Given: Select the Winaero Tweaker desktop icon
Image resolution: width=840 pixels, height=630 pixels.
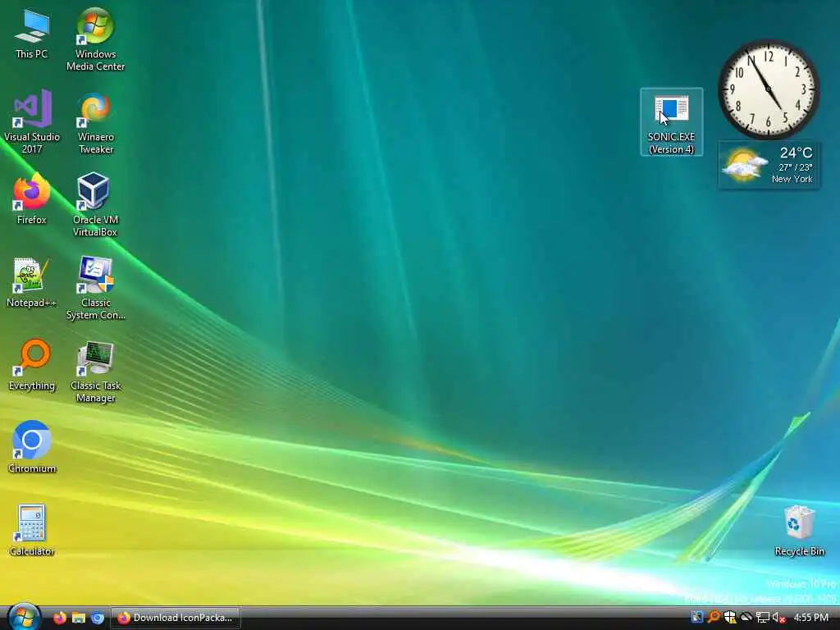Looking at the screenshot, I should (x=95, y=123).
